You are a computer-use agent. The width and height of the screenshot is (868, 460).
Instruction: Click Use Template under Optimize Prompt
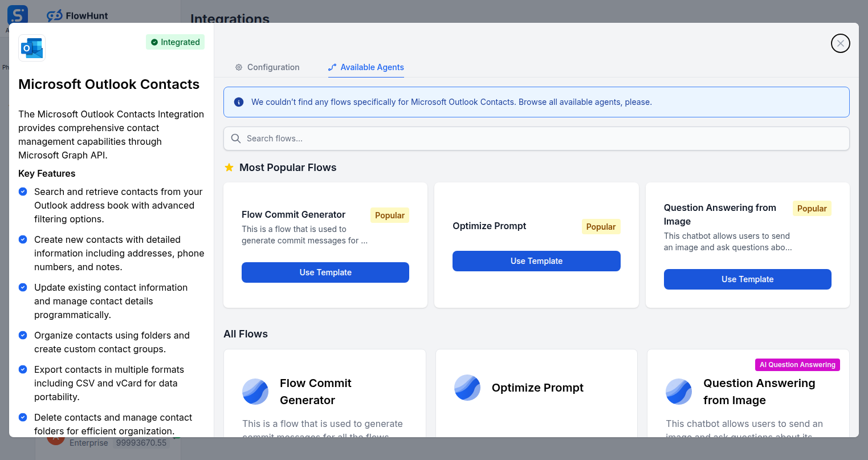coord(536,260)
